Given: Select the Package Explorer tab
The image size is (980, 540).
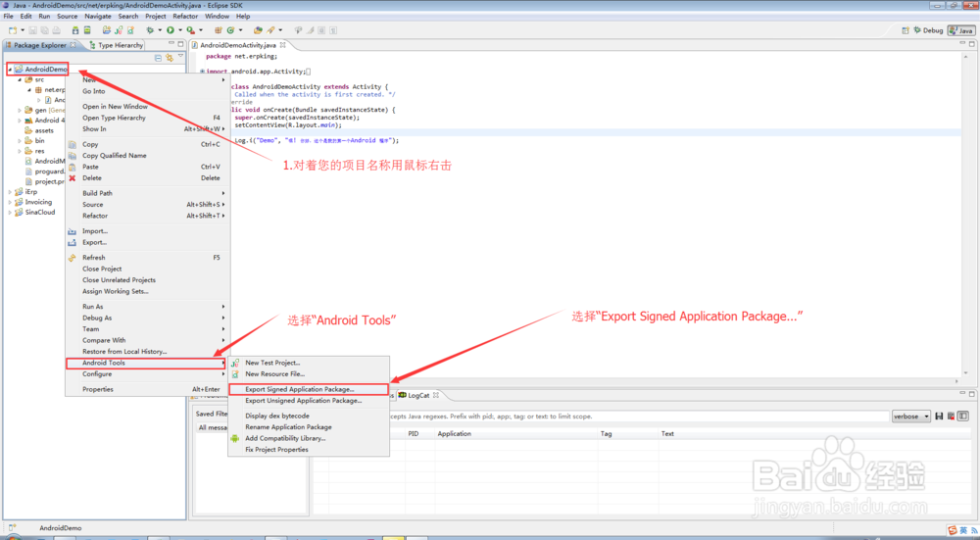Looking at the screenshot, I should [x=39, y=45].
